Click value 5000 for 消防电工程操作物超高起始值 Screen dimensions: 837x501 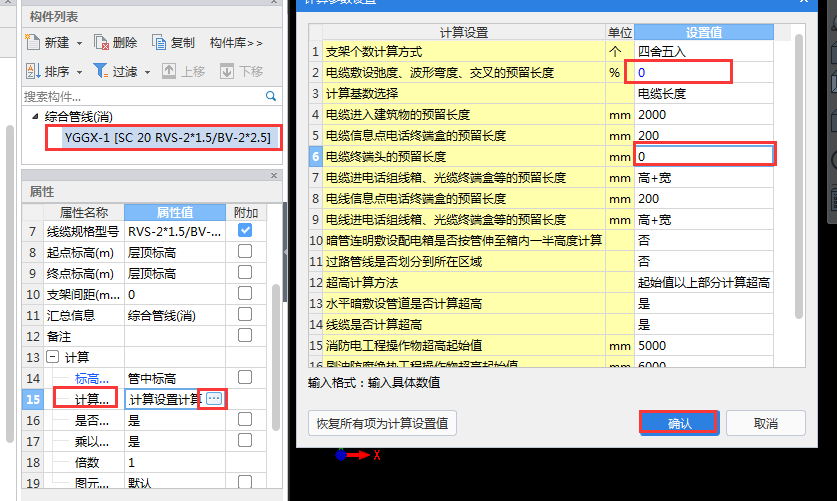(x=704, y=346)
